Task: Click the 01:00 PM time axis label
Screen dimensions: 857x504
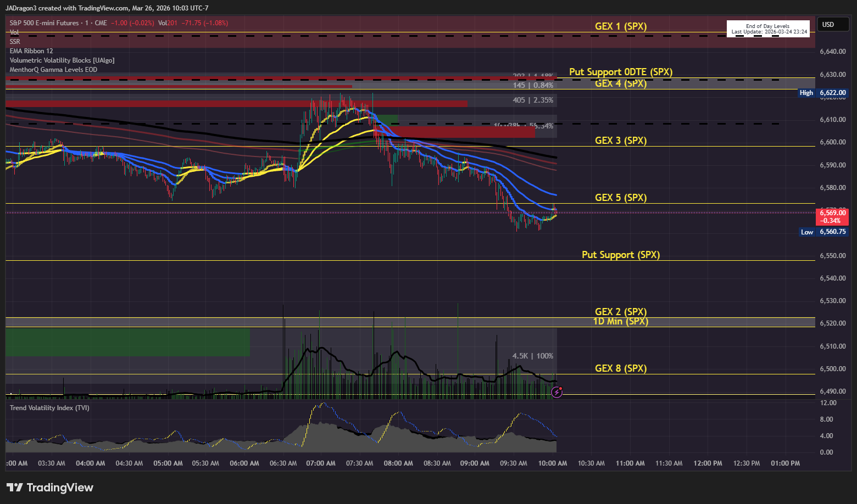Action: pos(786,463)
